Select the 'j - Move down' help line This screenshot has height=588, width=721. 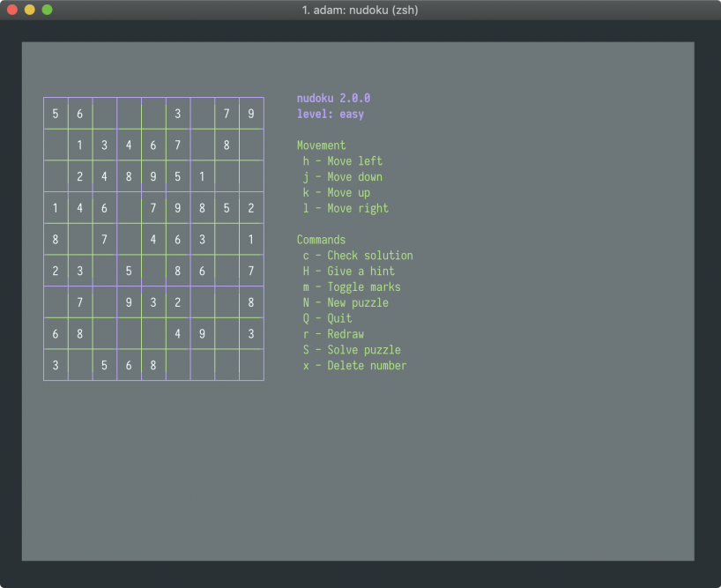coord(343,177)
